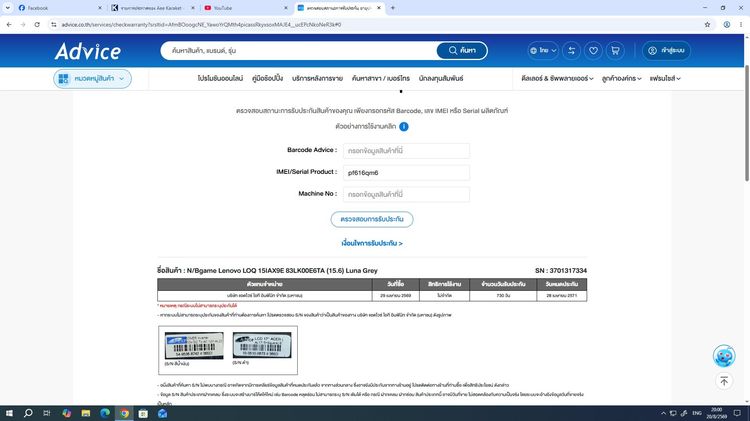Click the back-to-top arrow button
Viewport: 750px width, 421px height.
coord(724,381)
